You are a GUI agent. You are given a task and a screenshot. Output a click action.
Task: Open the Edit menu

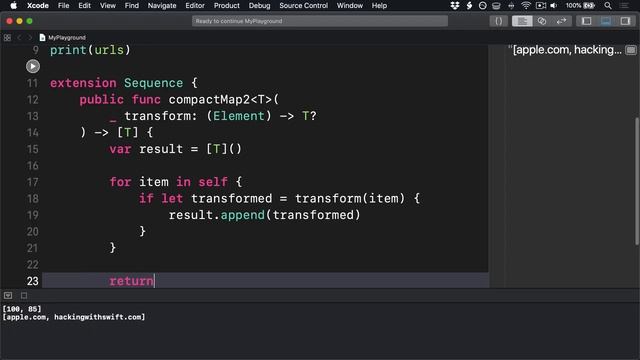(84, 6)
